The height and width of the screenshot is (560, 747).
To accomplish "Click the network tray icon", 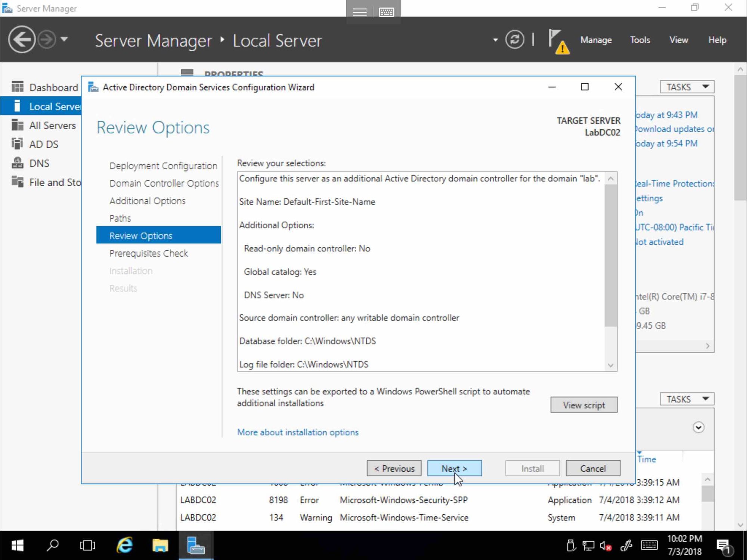I will click(x=588, y=546).
